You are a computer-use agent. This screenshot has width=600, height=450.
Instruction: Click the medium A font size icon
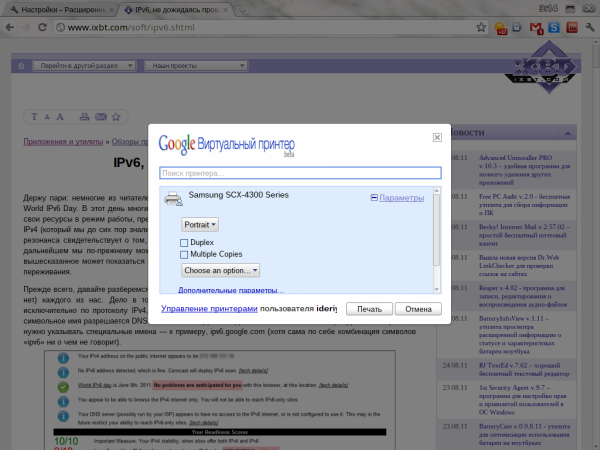[60, 117]
